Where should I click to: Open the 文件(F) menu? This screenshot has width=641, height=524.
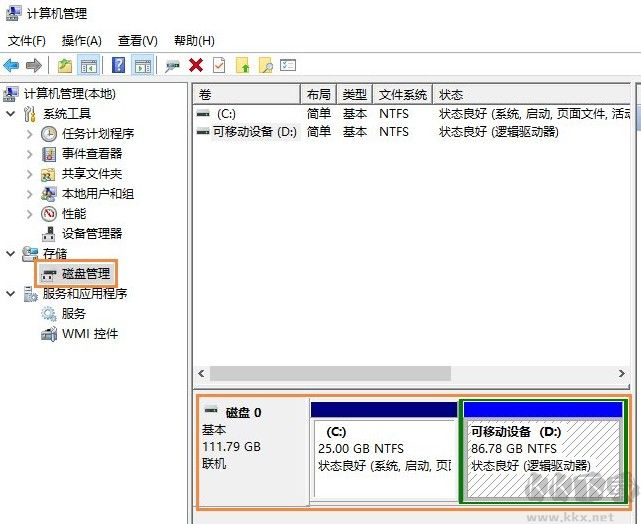click(27, 40)
